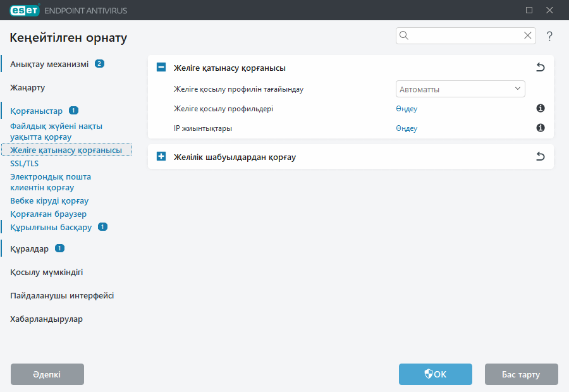
Task: Collapse the Желіге қатынасу қорғанысы section
Action: click(x=161, y=68)
